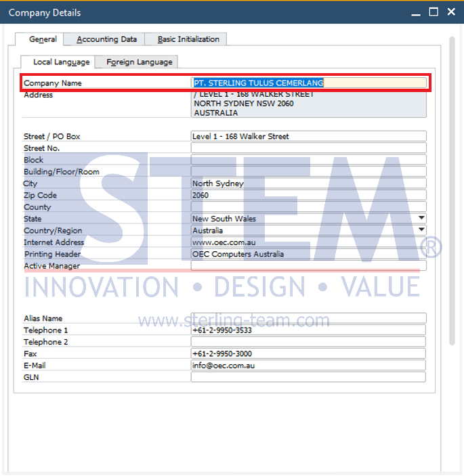
Task: Click the Block input field
Action: coord(308,160)
